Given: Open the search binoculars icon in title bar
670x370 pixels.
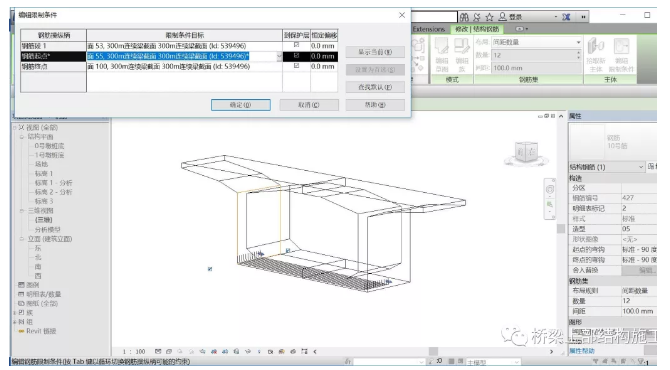Looking at the screenshot, I should (x=464, y=17).
